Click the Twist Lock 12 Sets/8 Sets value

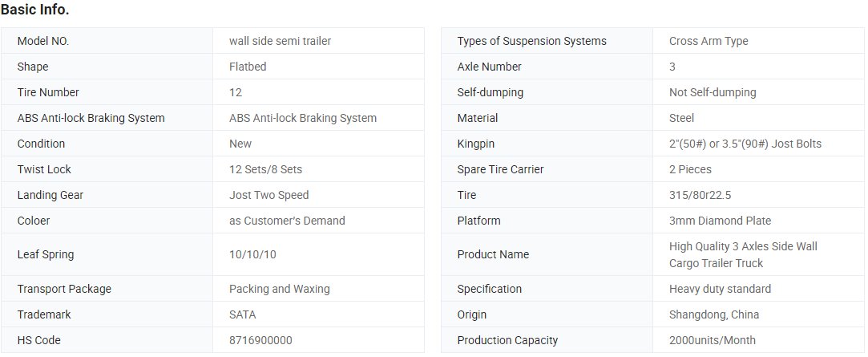266,169
